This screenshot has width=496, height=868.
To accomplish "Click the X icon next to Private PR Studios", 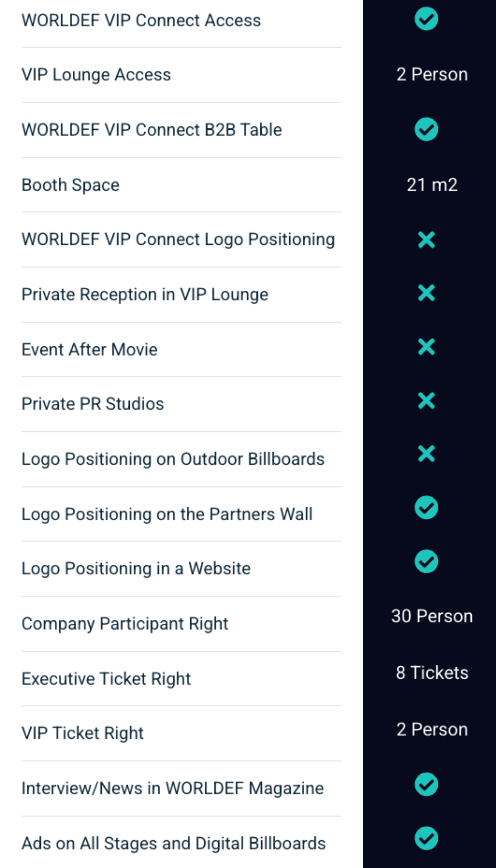I will point(426,401).
